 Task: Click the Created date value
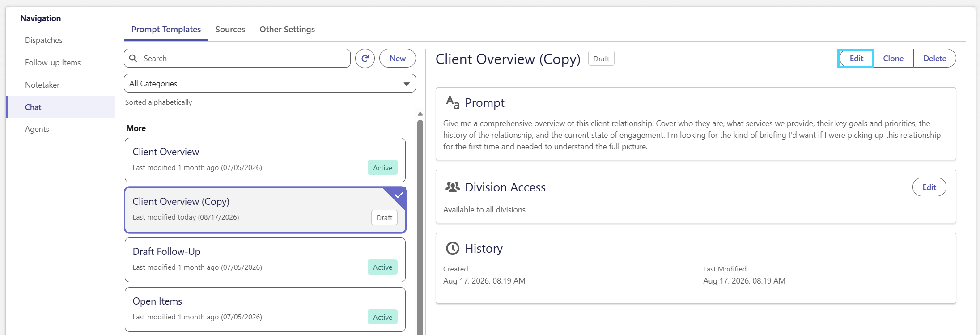point(484,281)
